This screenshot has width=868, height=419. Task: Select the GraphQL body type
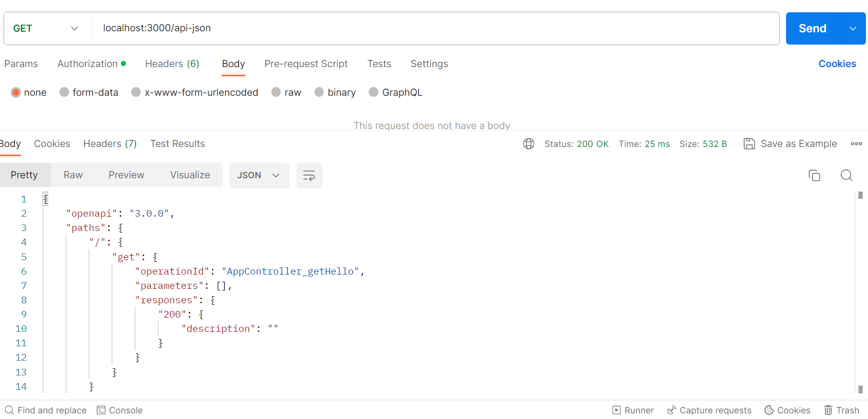pos(373,92)
